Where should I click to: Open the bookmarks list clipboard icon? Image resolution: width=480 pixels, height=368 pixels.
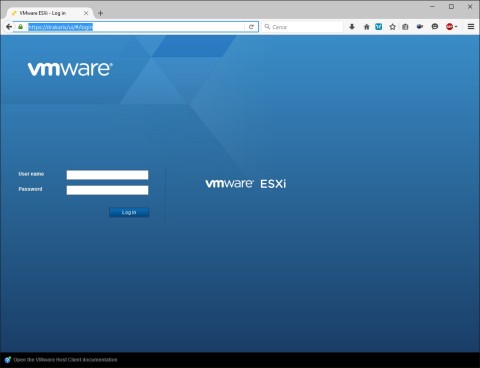[x=405, y=27]
